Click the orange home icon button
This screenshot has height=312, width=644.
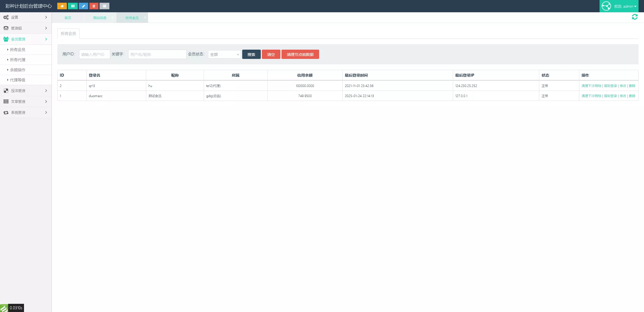[62, 6]
